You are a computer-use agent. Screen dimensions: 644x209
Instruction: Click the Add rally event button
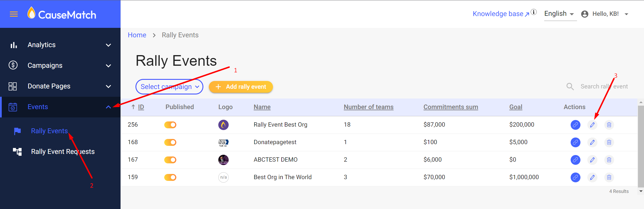(x=241, y=87)
